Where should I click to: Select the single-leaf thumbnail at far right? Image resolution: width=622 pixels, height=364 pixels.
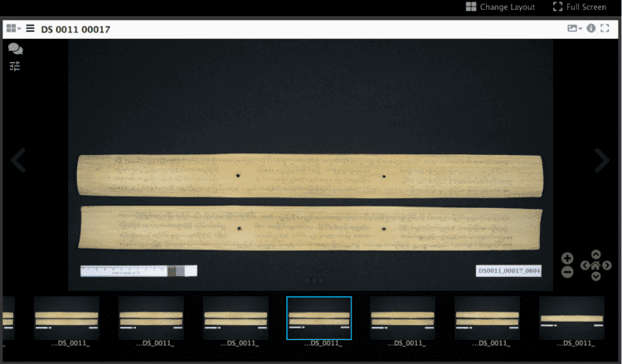(x=571, y=318)
